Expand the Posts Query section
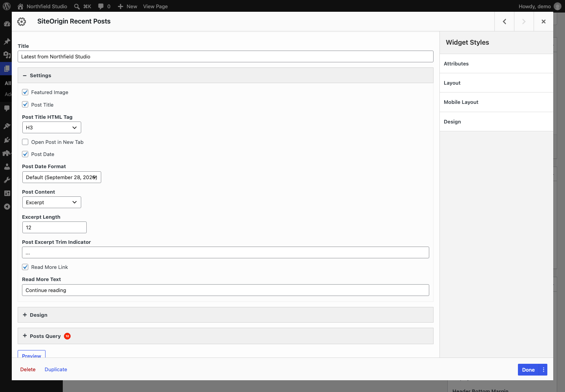565x392 pixels. pos(226,336)
